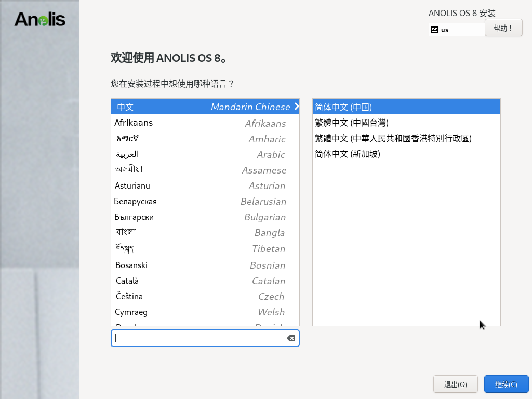Select Afrikaans in the language list
Viewport: 532px width, 399px height.
[x=205, y=123]
